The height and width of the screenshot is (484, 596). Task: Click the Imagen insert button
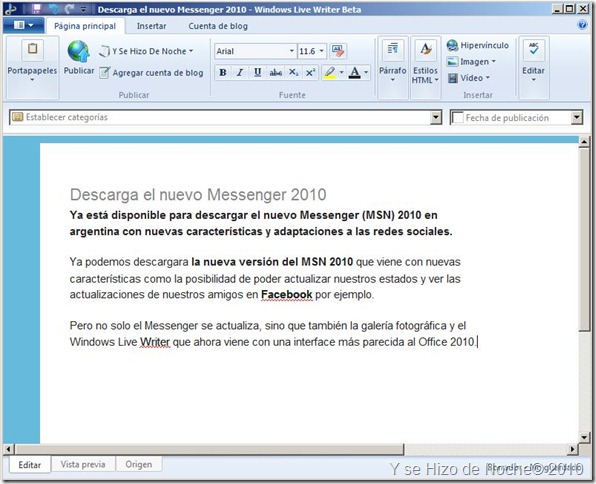pos(471,61)
